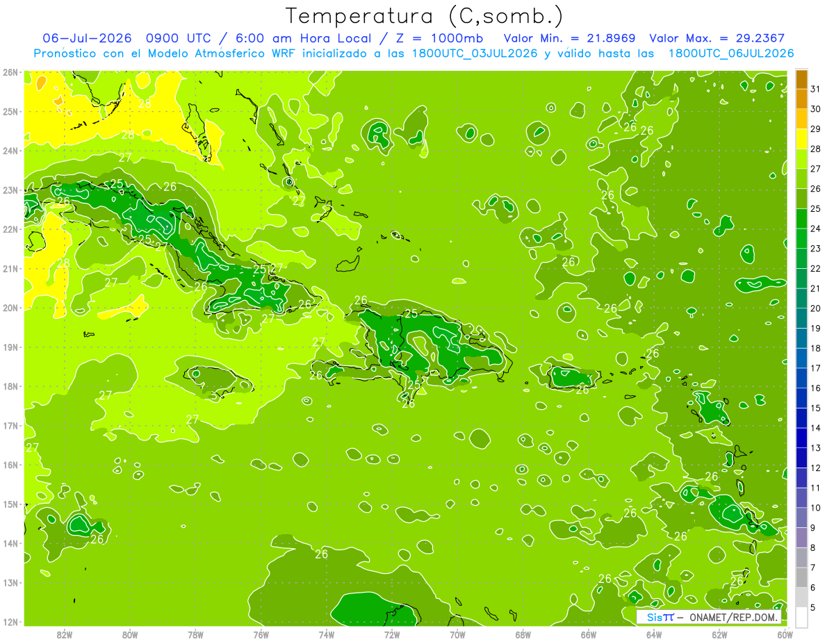Click the '68W' longitude axis label

click(523, 634)
